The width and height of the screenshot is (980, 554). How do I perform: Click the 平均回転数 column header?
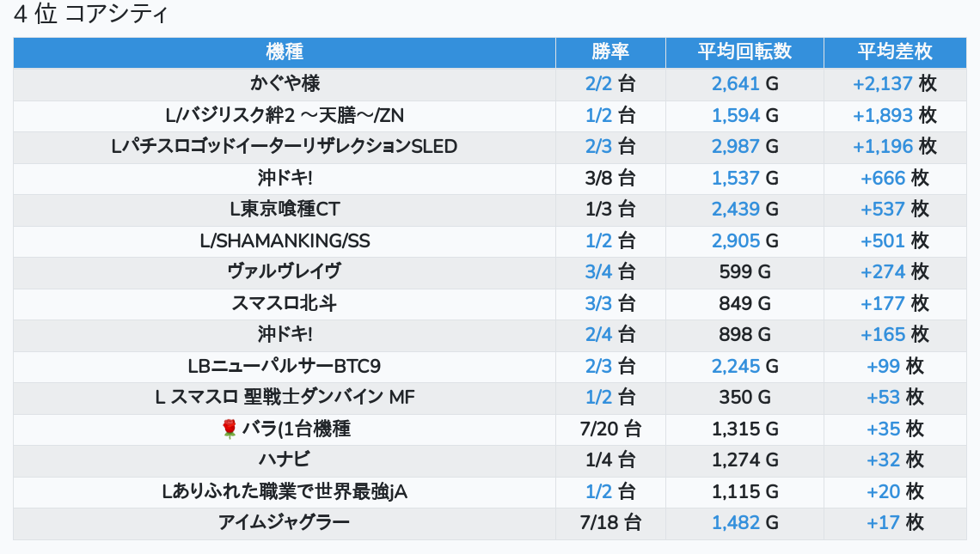click(x=744, y=52)
